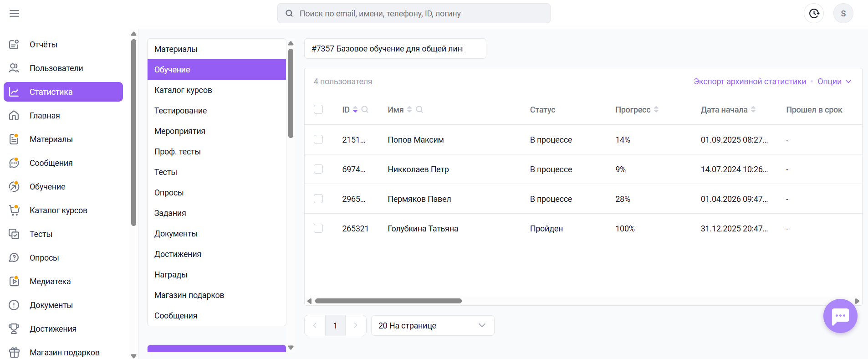Click the search icon in Имя column
Image resolution: width=868 pixels, height=359 pixels.
(x=419, y=109)
